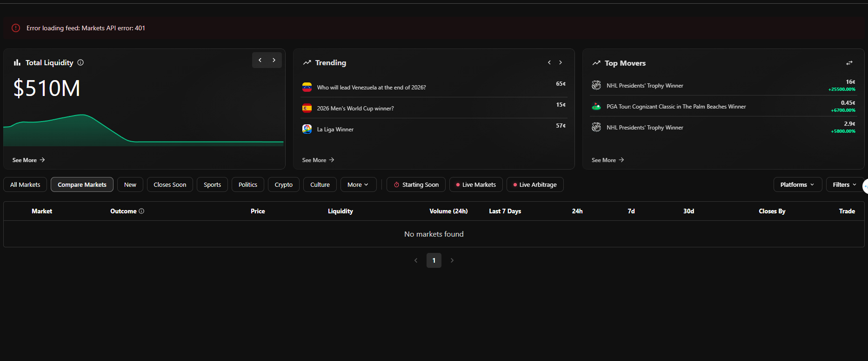The width and height of the screenshot is (868, 361).
Task: Select the Politics category tab
Action: coord(247,185)
